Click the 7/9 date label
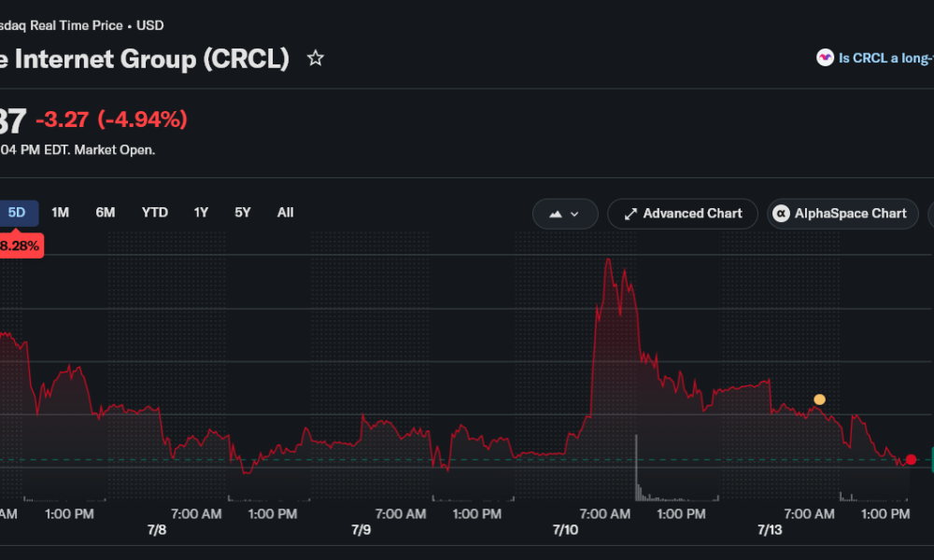This screenshot has height=560, width=934. click(361, 530)
